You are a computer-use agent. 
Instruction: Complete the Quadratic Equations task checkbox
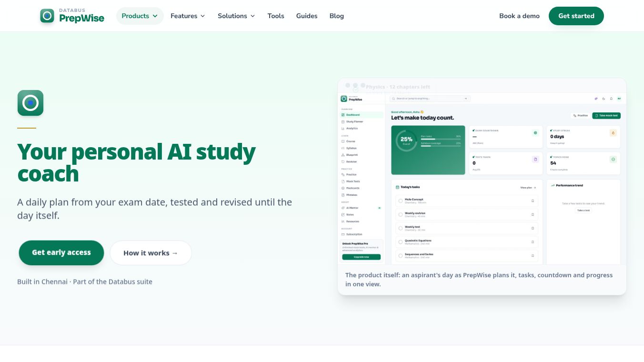point(401,242)
